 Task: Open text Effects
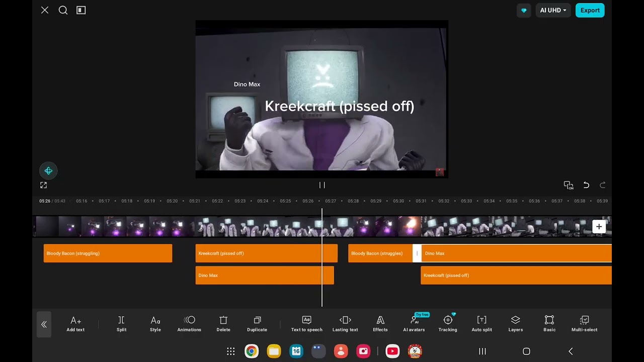pyautogui.click(x=380, y=324)
